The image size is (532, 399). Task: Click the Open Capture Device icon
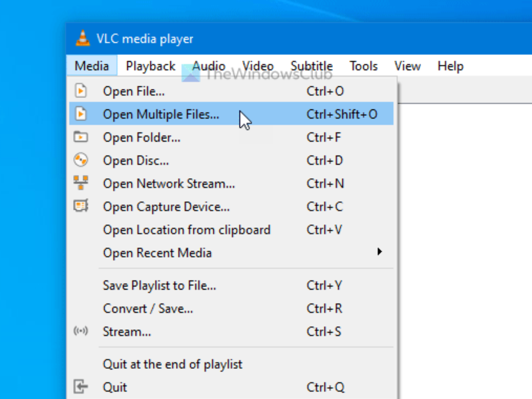pyautogui.click(x=81, y=206)
